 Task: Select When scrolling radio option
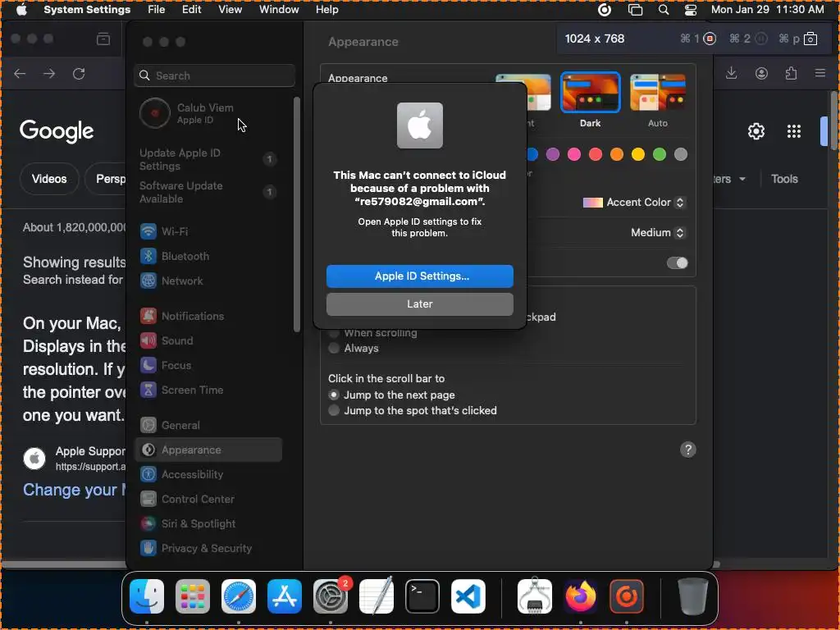[334, 333]
